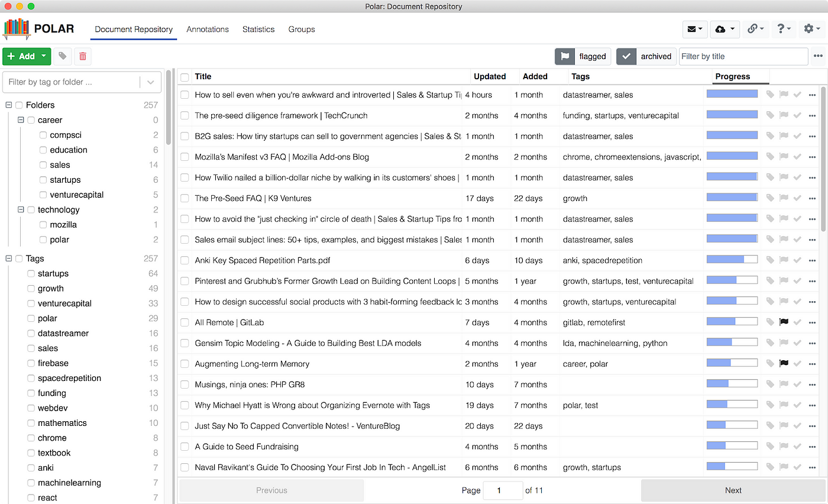Screen dimensions: 828x504
Task: Collapse the Tags tree node
Action: point(8,259)
